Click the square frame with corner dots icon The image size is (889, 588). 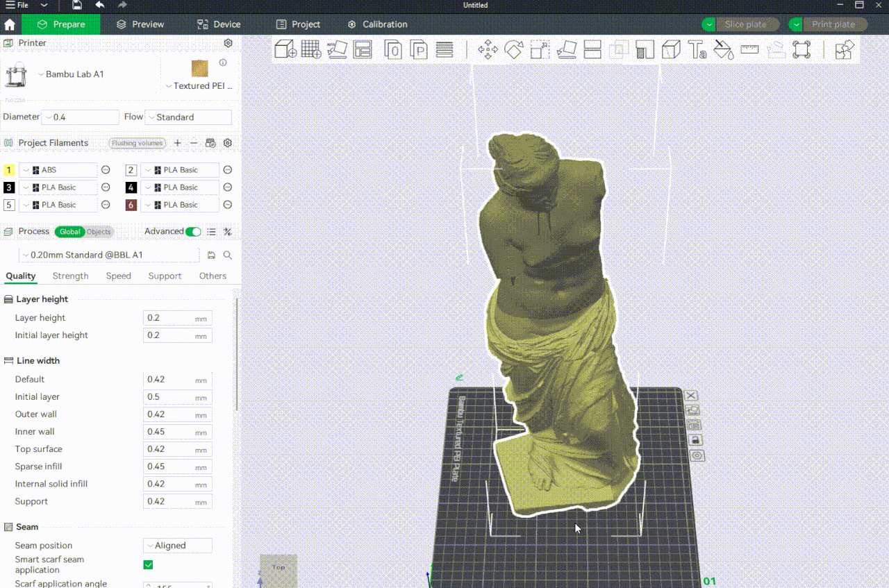(x=801, y=49)
